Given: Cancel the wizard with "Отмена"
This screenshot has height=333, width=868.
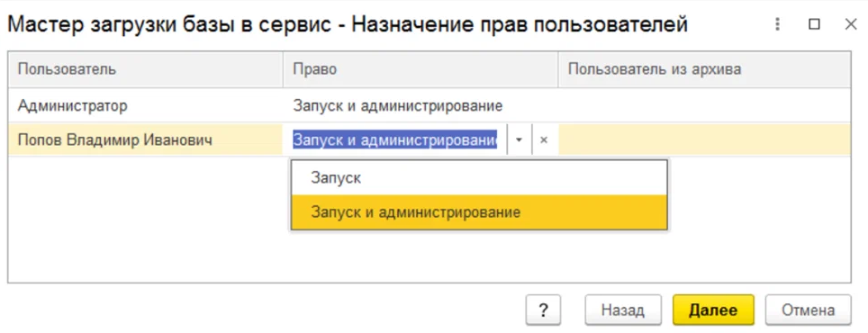Looking at the screenshot, I should coord(809,310).
